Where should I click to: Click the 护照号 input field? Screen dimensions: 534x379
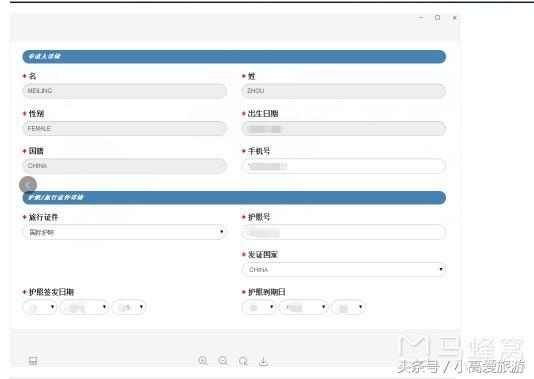click(344, 232)
